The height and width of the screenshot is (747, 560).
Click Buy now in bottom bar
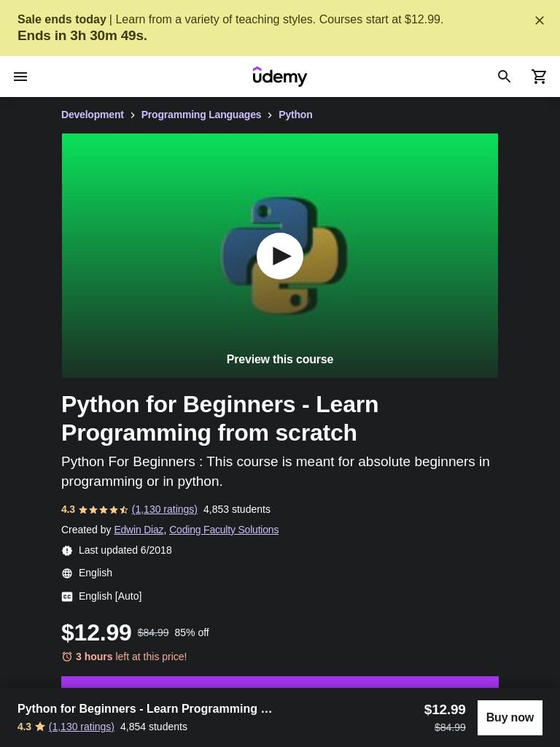[x=510, y=718]
